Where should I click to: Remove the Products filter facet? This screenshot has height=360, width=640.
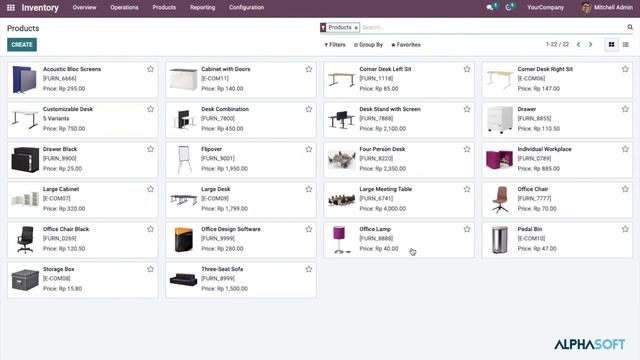(x=356, y=27)
